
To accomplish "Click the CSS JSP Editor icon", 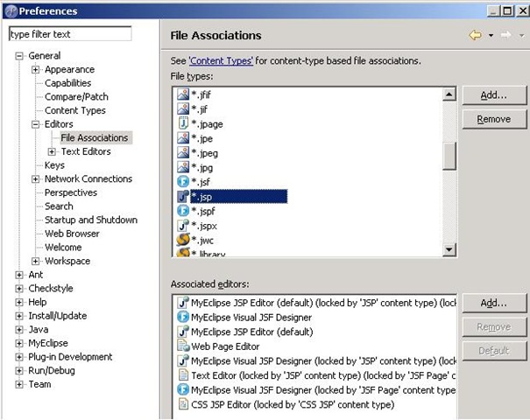I will point(183,404).
